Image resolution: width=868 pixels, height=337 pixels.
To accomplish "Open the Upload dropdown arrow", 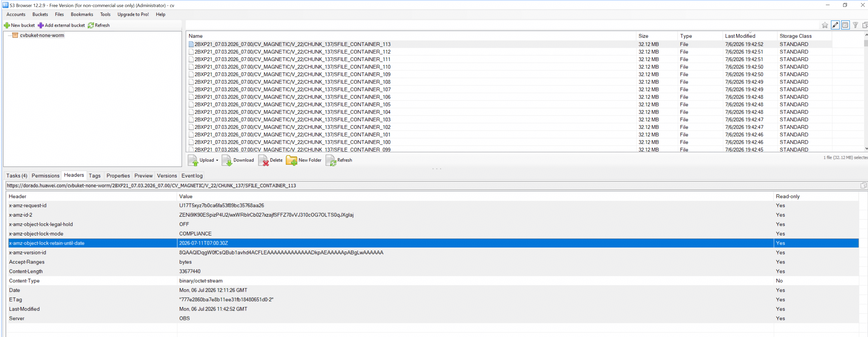I will (x=217, y=160).
